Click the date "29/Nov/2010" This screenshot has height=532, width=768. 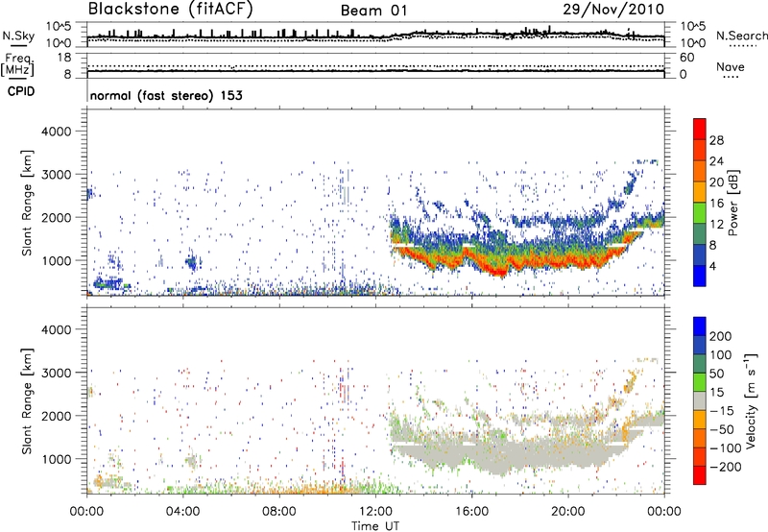click(x=613, y=10)
